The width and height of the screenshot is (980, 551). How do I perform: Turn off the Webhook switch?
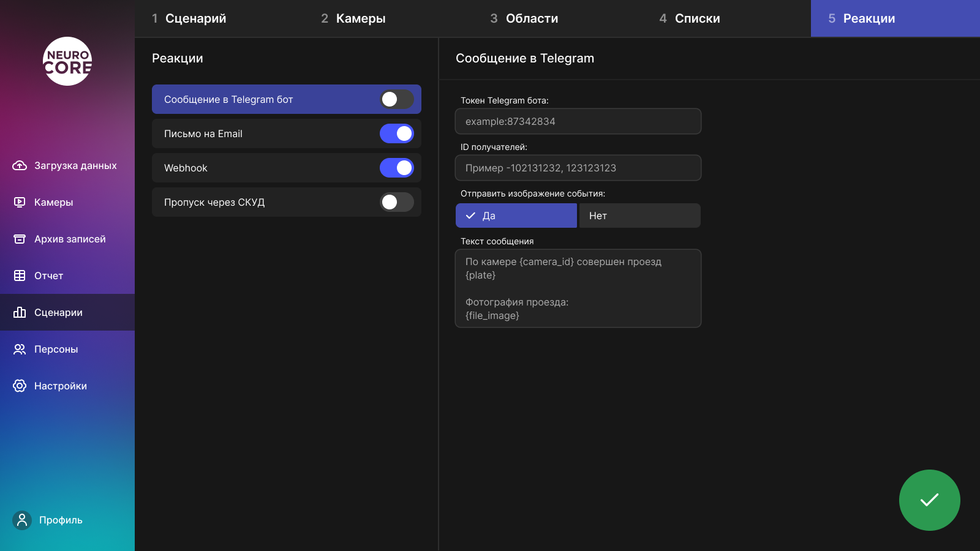tap(396, 168)
